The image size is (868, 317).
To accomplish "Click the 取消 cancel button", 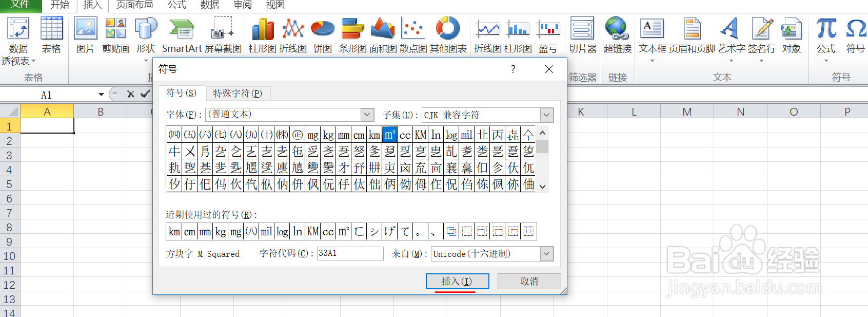I will (x=529, y=281).
